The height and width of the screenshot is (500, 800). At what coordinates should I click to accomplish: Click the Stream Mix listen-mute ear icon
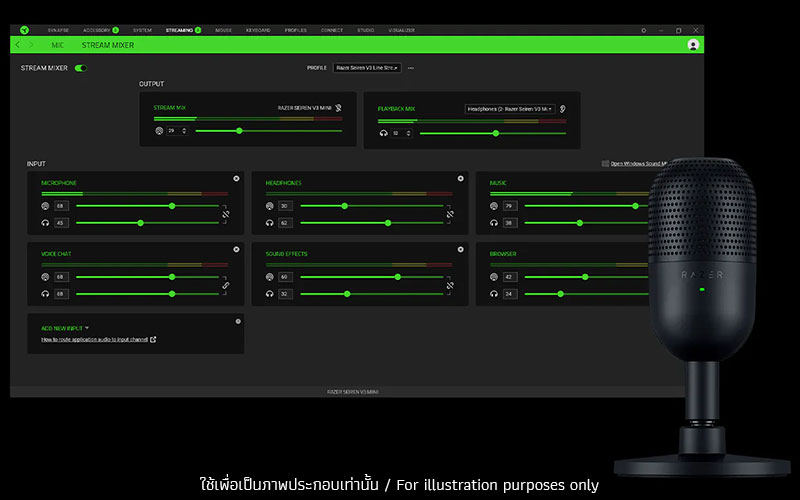pos(338,108)
